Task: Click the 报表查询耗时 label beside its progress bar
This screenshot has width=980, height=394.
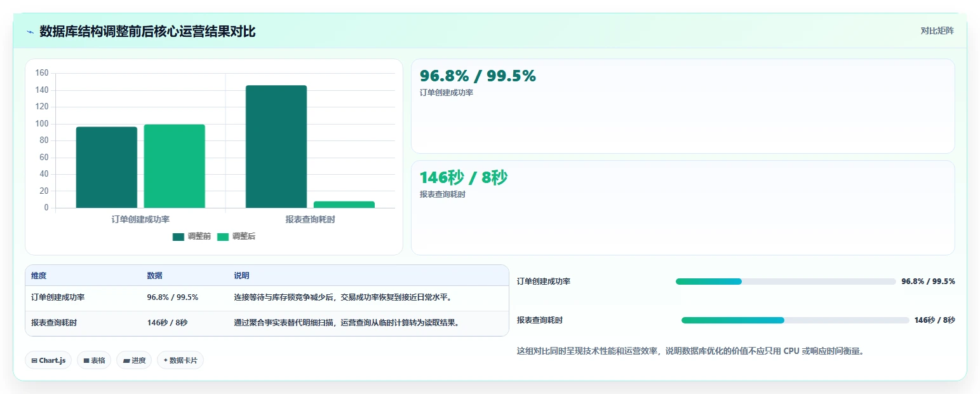Action: click(540, 320)
